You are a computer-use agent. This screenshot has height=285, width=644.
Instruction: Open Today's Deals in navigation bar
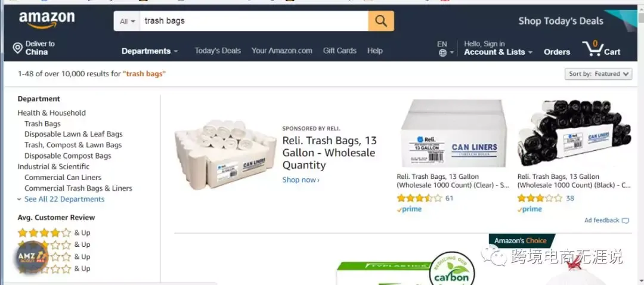click(x=218, y=51)
